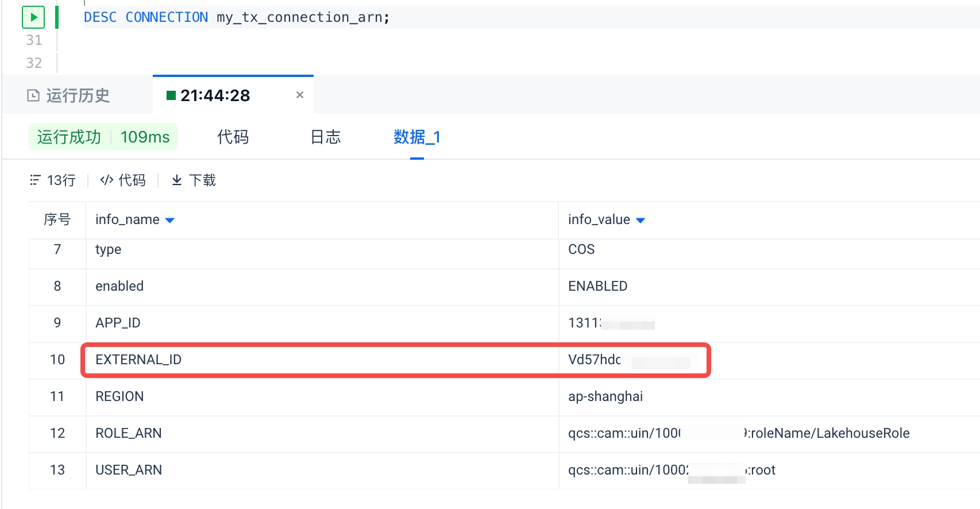Click the green run query play button

click(33, 17)
